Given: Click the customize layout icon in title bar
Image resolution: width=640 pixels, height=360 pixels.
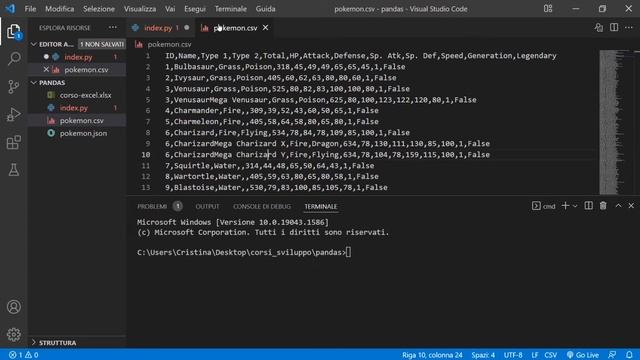Looking at the screenshot, I should click(x=548, y=9).
